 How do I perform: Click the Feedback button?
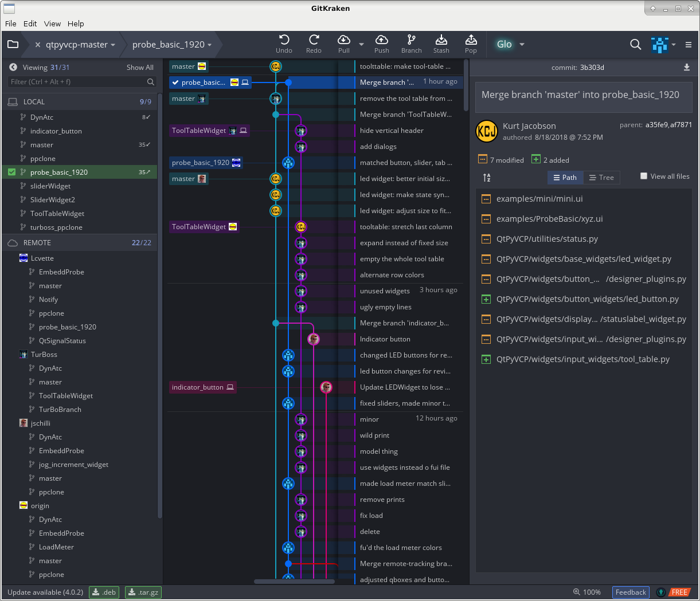click(x=631, y=592)
